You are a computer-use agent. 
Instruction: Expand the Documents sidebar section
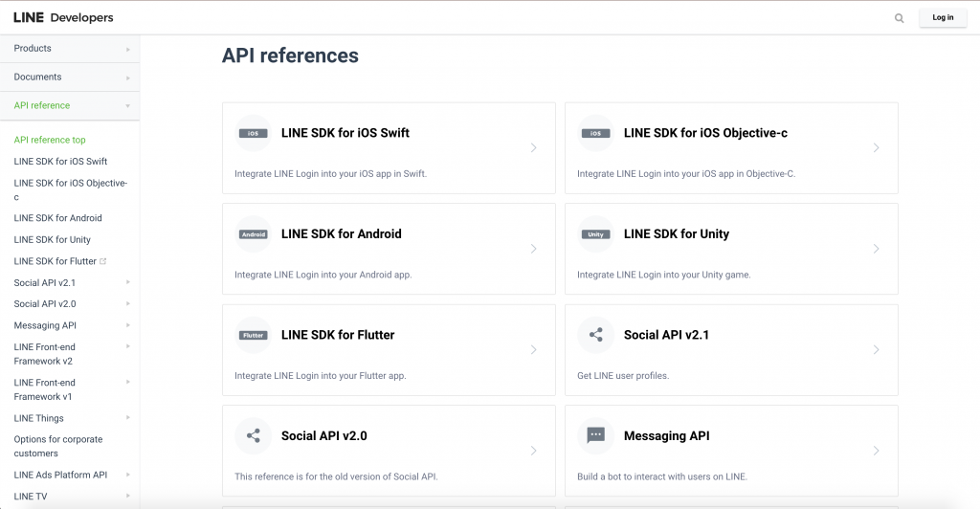click(70, 77)
